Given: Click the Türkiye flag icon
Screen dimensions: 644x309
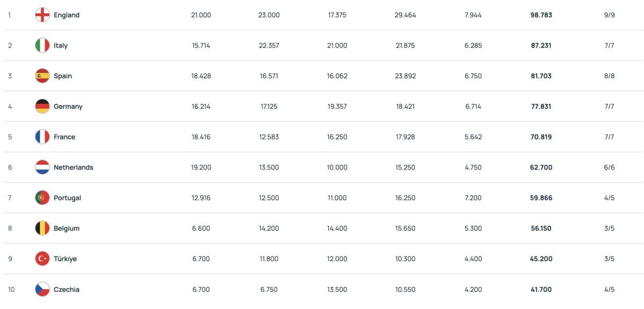Looking at the screenshot, I should 42,259.
